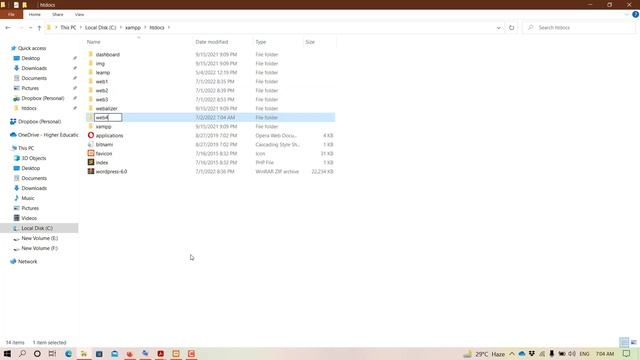Viewport: 640px width, 360px height.
Task: Open volume control in system tray
Action: [x=572, y=354]
